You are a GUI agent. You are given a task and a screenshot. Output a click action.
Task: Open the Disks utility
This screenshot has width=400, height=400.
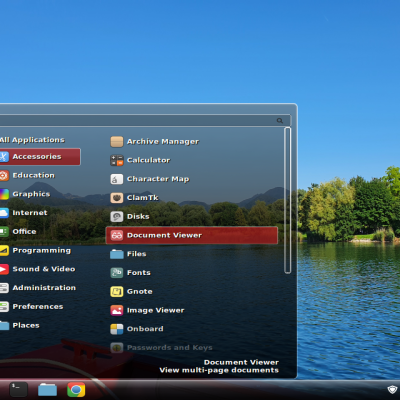130,216
